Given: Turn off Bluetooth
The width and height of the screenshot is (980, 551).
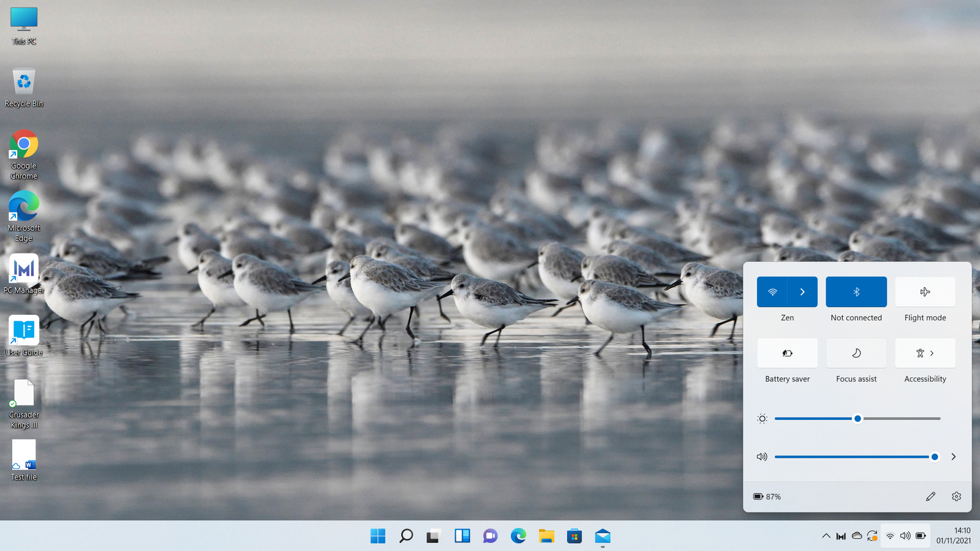Looking at the screenshot, I should [856, 292].
